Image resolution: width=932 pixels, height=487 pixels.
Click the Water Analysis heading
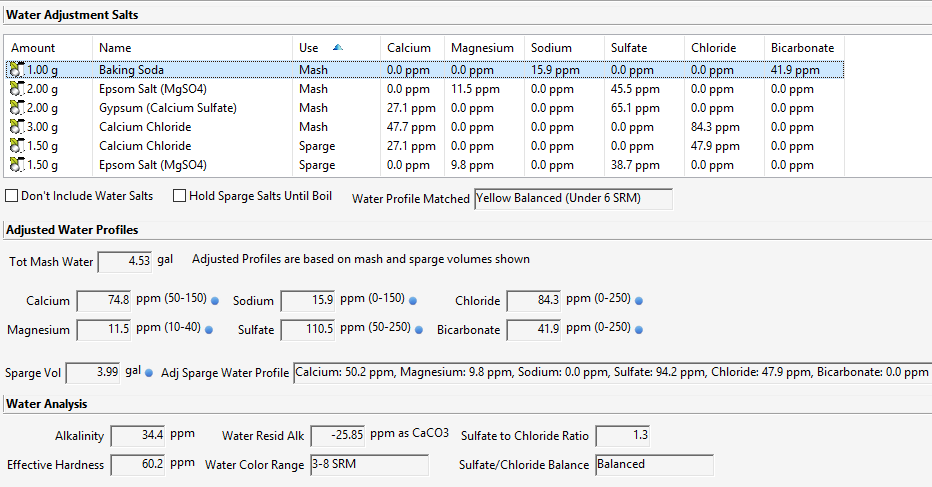click(46, 404)
